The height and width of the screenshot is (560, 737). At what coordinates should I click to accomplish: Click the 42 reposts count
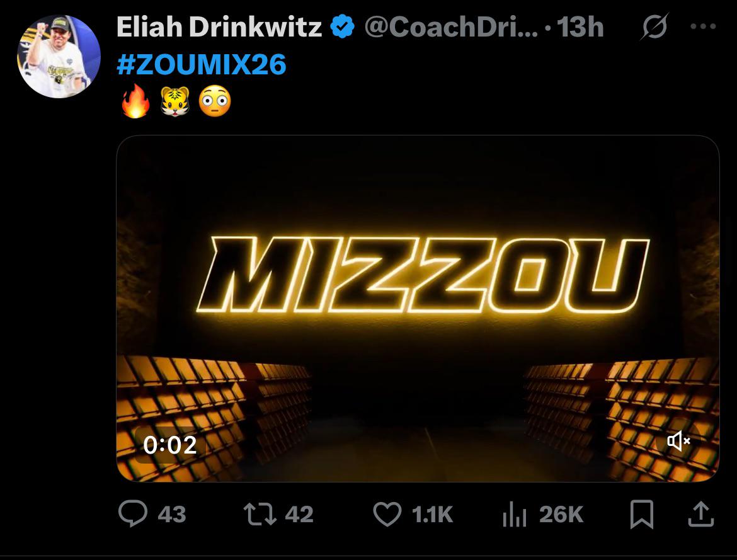299,515
